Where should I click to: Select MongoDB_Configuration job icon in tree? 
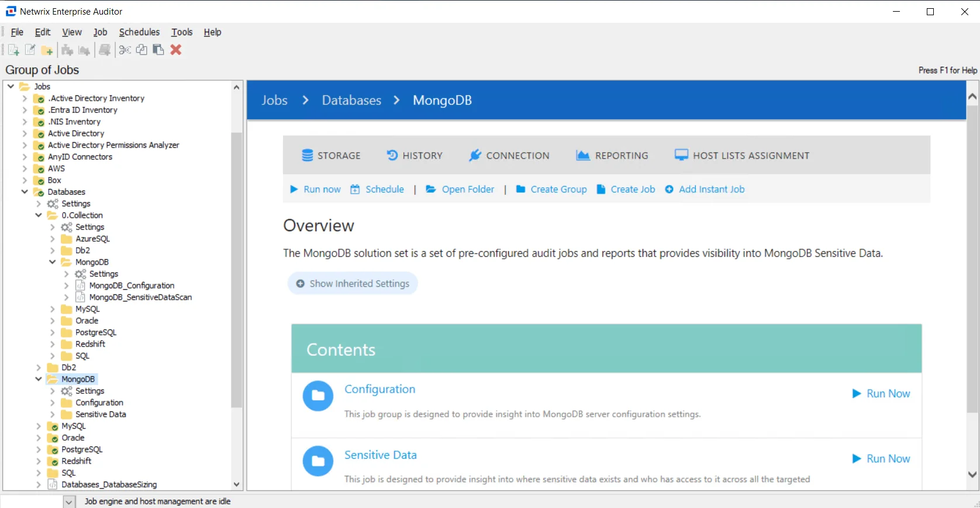pos(81,286)
